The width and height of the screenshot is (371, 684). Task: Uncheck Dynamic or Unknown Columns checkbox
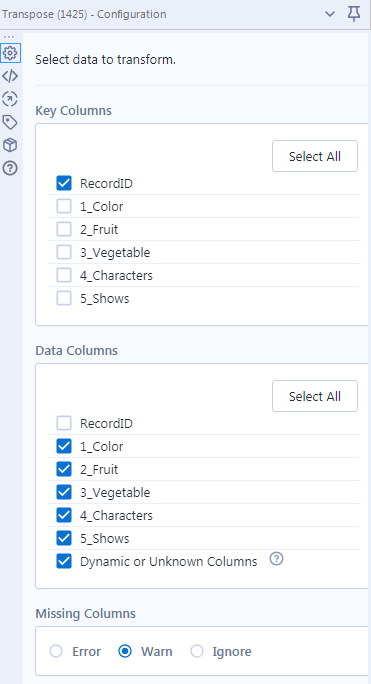64,561
